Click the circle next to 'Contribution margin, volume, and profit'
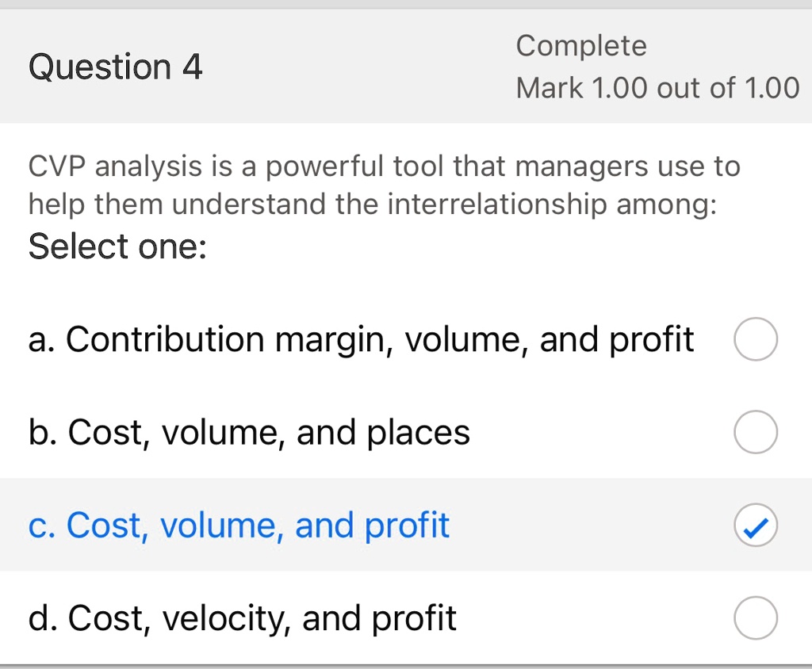Image resolution: width=812 pixels, height=669 pixels. (x=755, y=338)
